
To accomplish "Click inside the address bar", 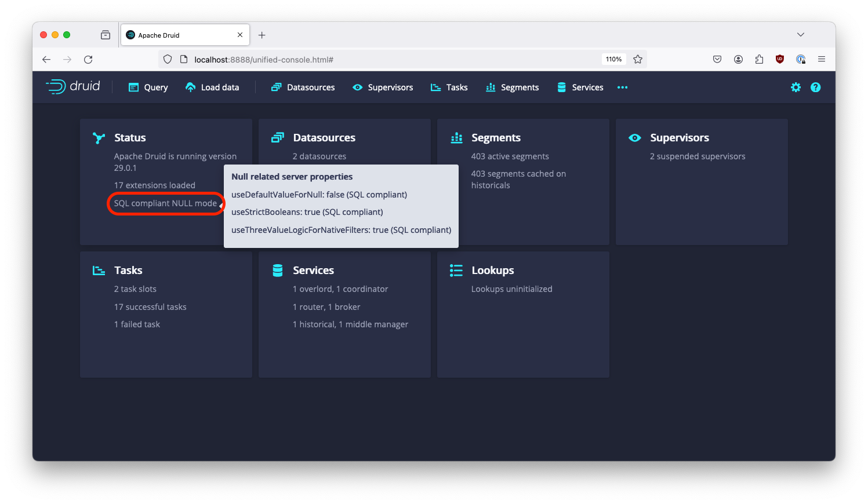I will click(348, 59).
